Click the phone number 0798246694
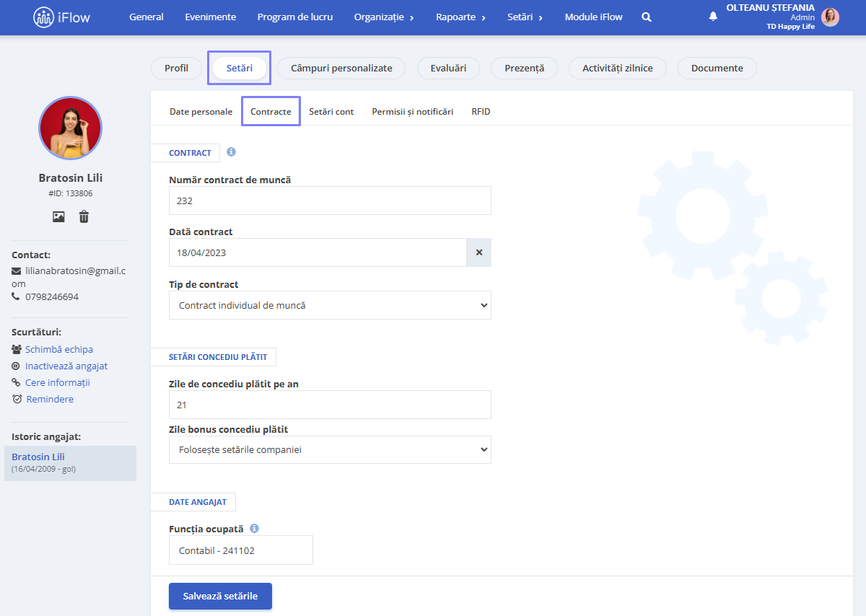 (52, 296)
